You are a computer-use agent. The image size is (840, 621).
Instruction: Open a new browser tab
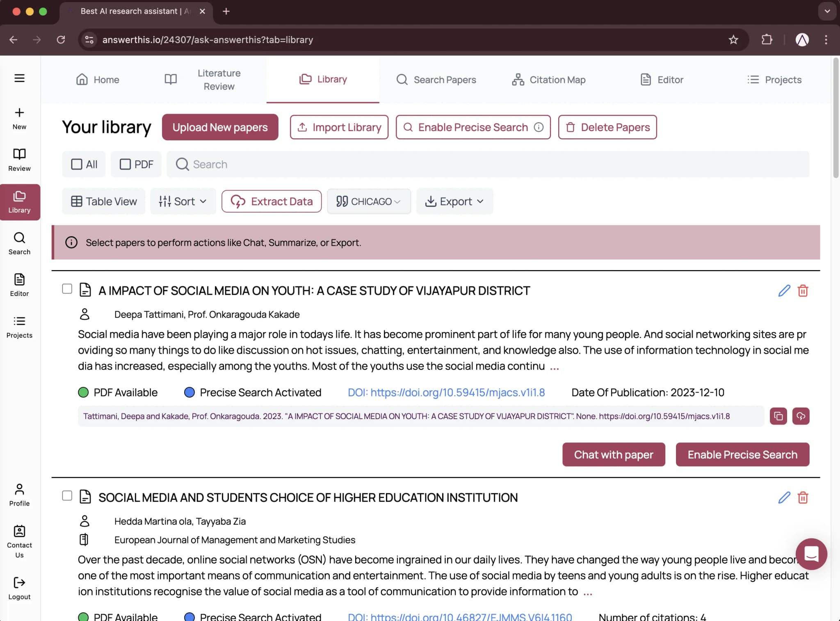tap(226, 11)
